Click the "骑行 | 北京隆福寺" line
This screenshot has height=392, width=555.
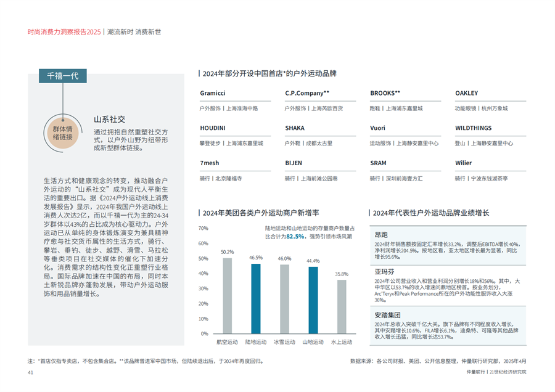(x=221, y=179)
